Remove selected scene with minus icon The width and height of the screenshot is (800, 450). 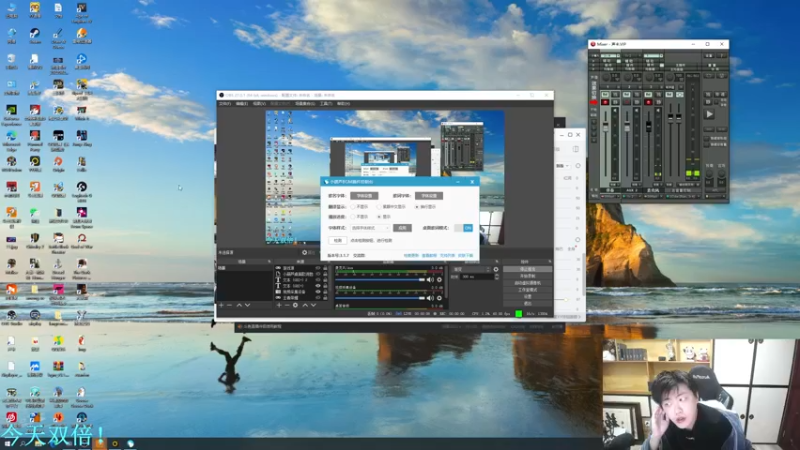(x=230, y=305)
